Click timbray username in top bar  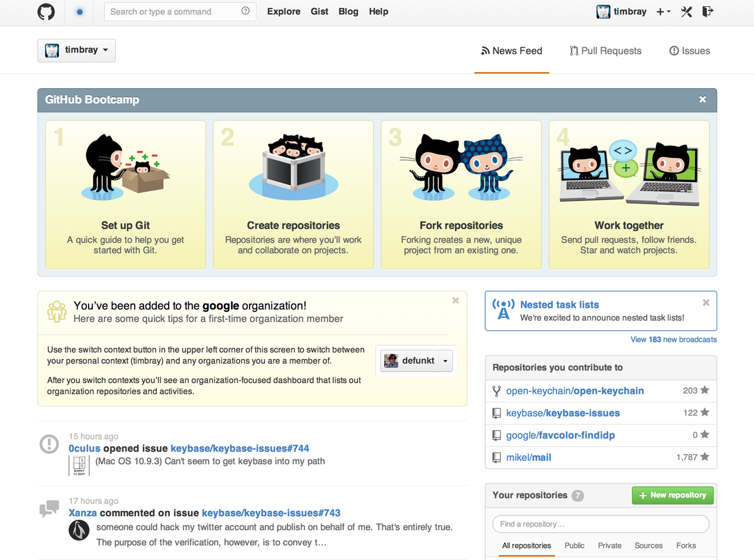click(630, 12)
